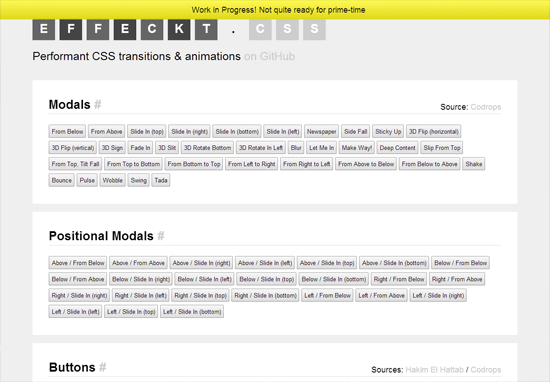Click Above / Slide In (top) button
Screen dimensions: 550x382
[x=327, y=263]
